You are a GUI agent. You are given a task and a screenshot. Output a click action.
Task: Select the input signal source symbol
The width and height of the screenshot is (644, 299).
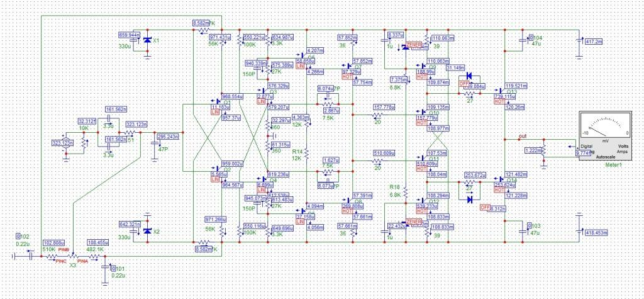click(x=65, y=144)
